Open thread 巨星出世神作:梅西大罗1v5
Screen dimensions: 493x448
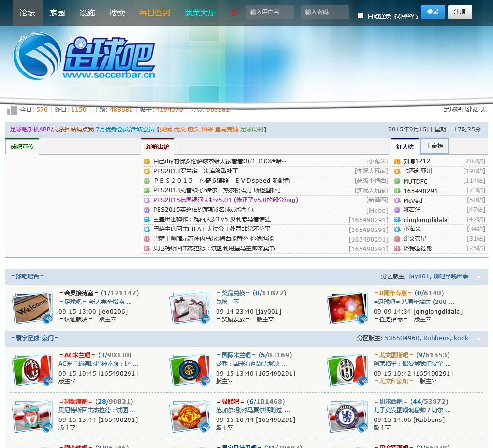[x=212, y=219]
